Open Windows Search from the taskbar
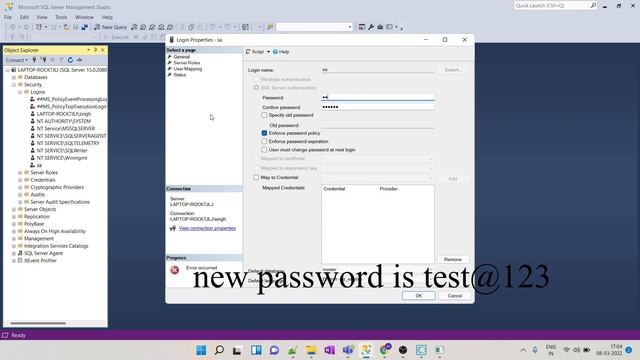640x360 pixels. (219, 350)
